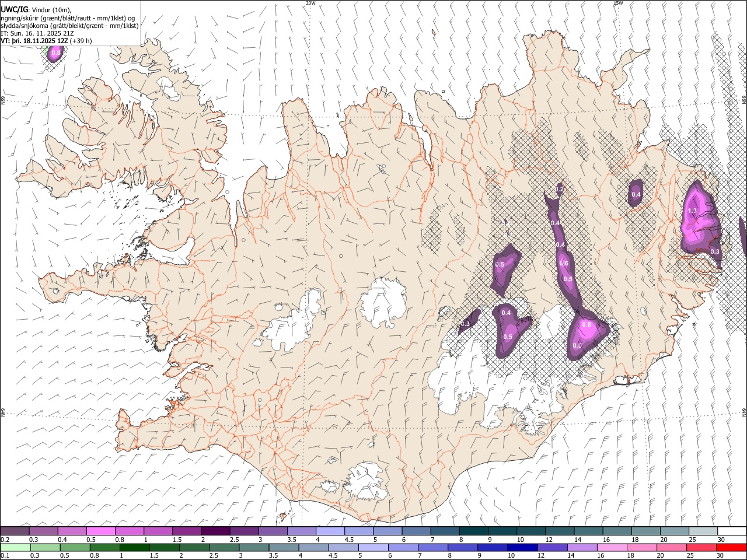Click the 15W longitude label at the top edge
Screen dimensions: 747x560
point(618,3)
